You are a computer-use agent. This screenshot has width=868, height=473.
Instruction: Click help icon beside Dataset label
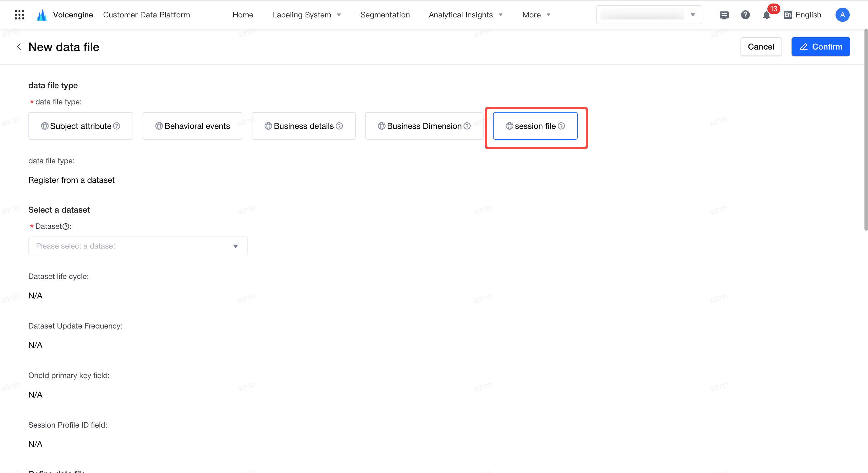pyautogui.click(x=66, y=226)
